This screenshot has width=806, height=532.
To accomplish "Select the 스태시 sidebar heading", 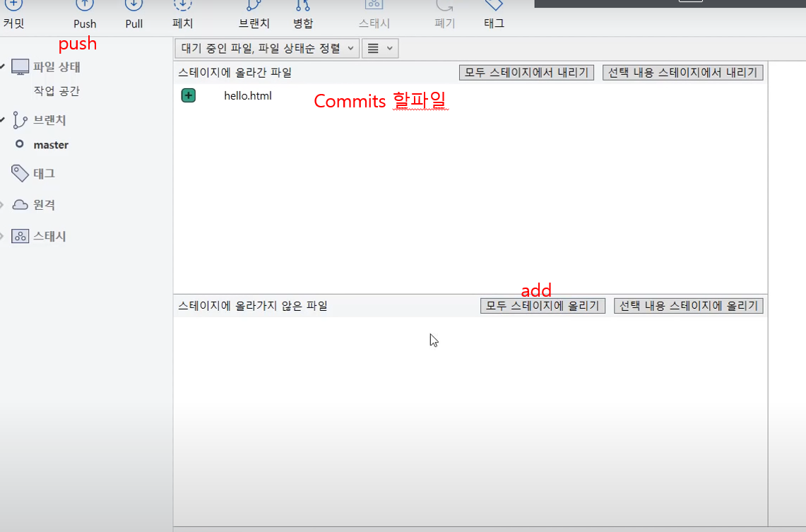I will tap(49, 236).
